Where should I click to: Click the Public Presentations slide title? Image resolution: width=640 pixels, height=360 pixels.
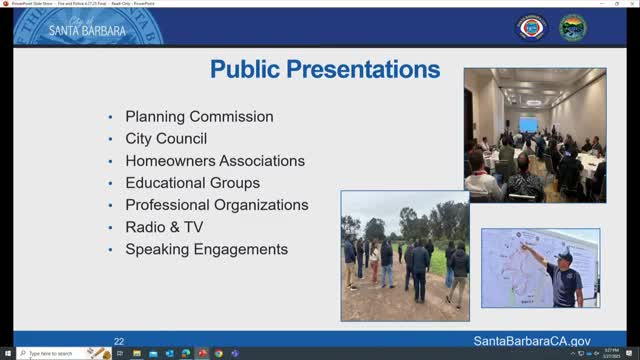coord(325,69)
